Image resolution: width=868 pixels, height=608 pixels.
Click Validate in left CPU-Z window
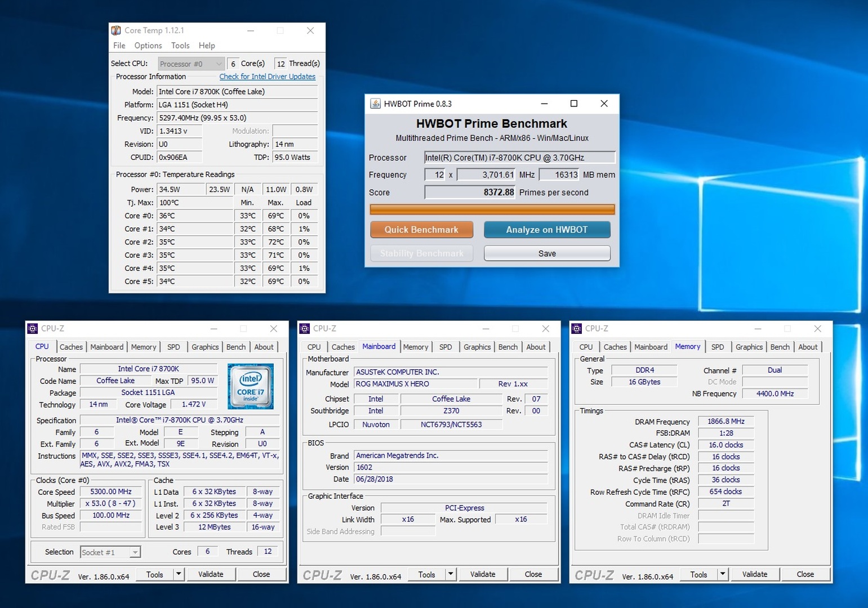coord(211,574)
